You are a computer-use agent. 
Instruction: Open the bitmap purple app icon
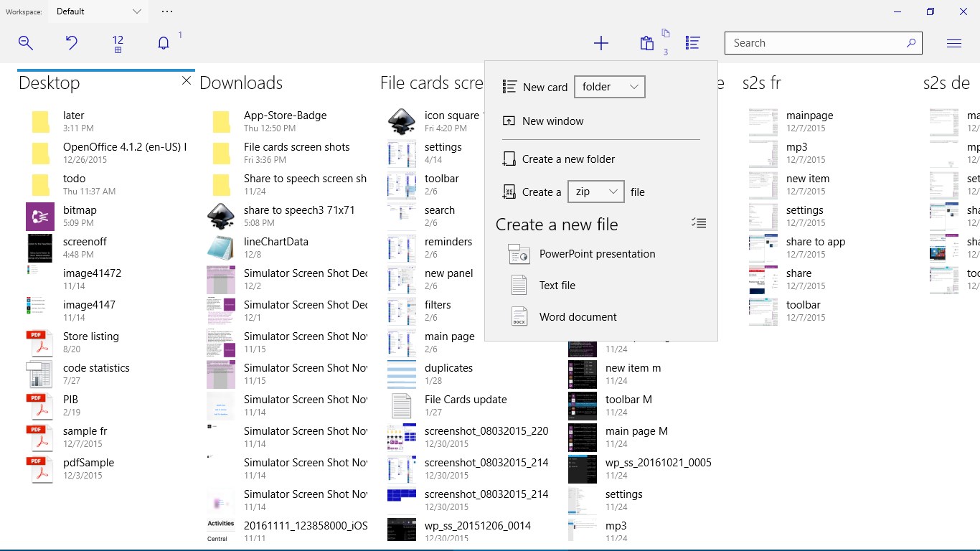[x=40, y=217]
